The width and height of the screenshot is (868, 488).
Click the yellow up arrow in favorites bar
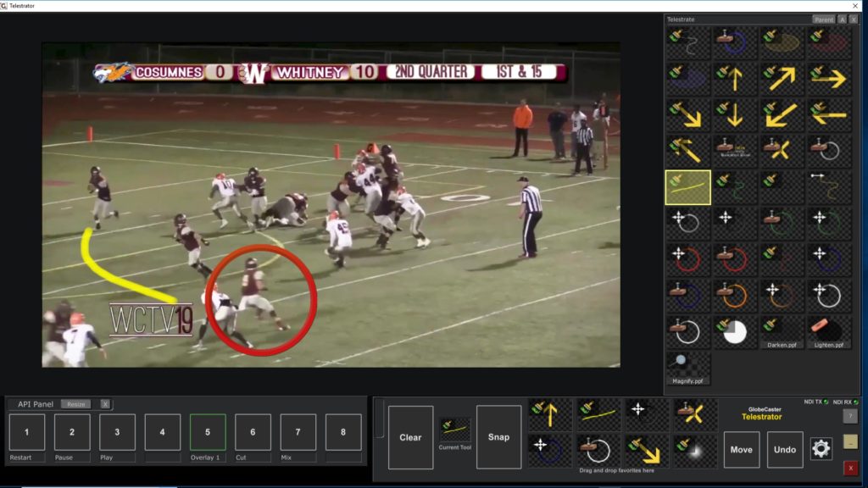[549, 414]
